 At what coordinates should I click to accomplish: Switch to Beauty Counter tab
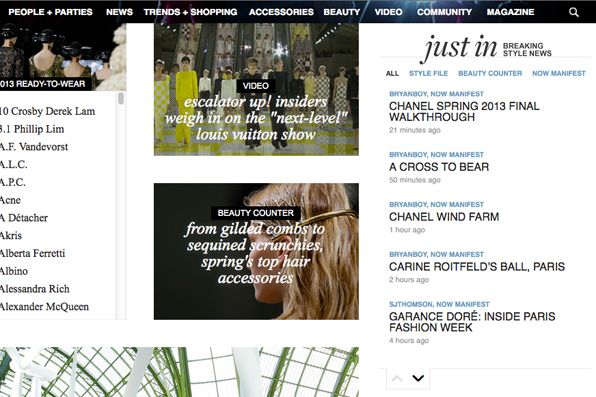(x=490, y=73)
